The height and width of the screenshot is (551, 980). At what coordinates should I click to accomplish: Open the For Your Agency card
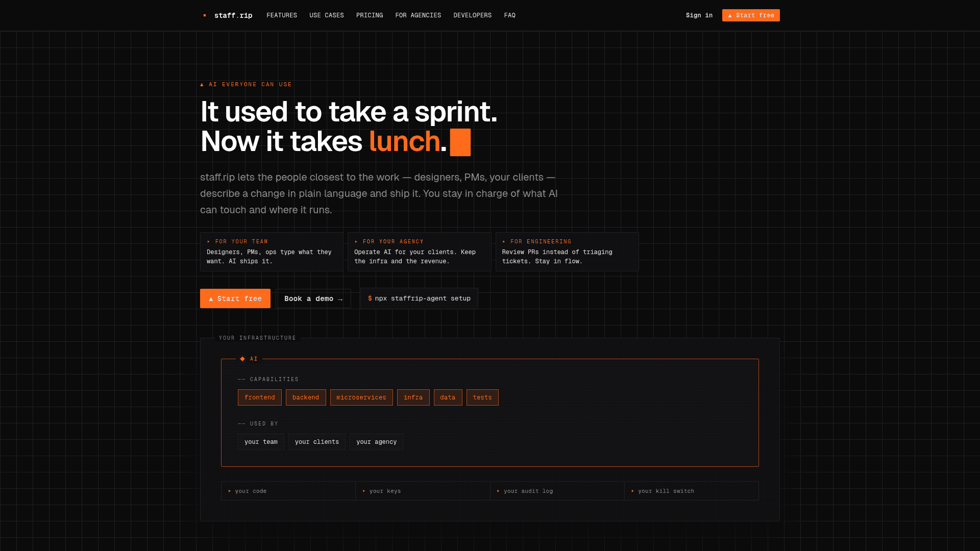pos(419,252)
